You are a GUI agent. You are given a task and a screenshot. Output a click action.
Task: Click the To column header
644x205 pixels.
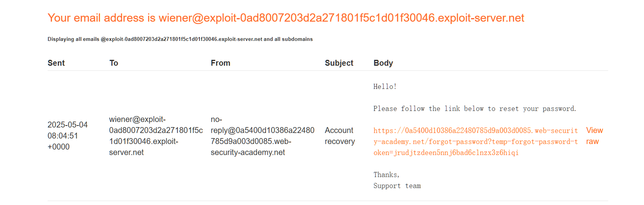(114, 63)
